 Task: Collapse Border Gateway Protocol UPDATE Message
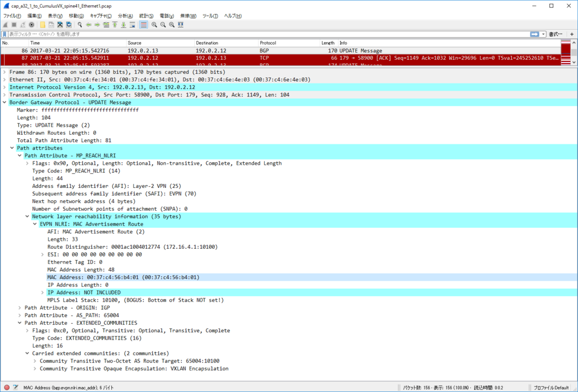(x=5, y=103)
